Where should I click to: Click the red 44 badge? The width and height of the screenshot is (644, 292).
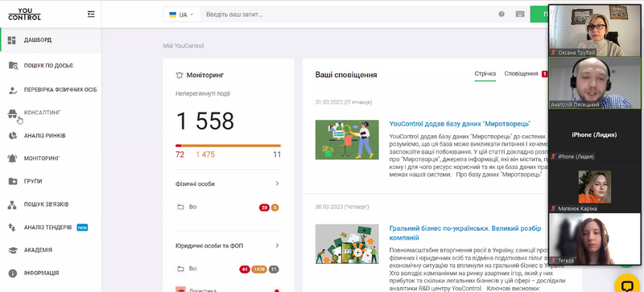245,269
